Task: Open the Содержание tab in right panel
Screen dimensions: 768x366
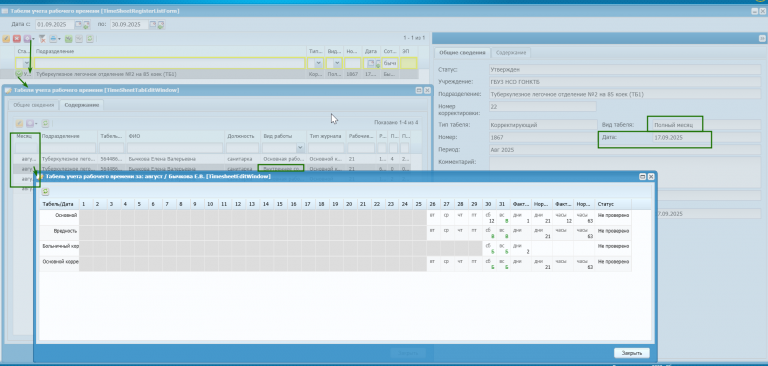Action: click(511, 52)
